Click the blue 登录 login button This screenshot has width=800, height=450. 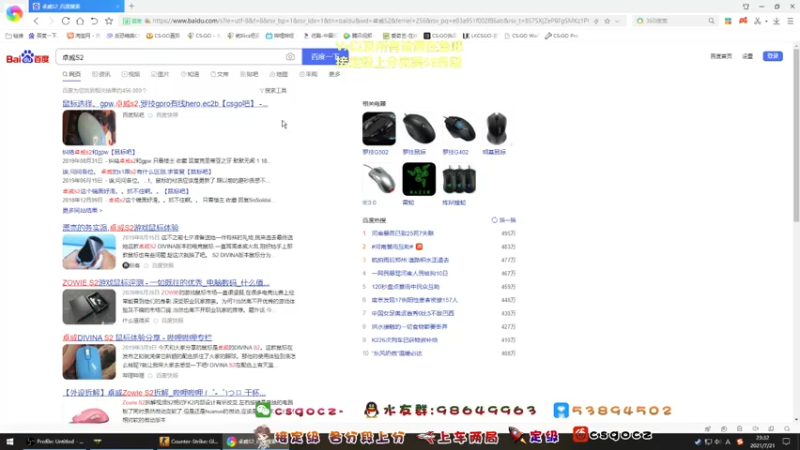(772, 56)
